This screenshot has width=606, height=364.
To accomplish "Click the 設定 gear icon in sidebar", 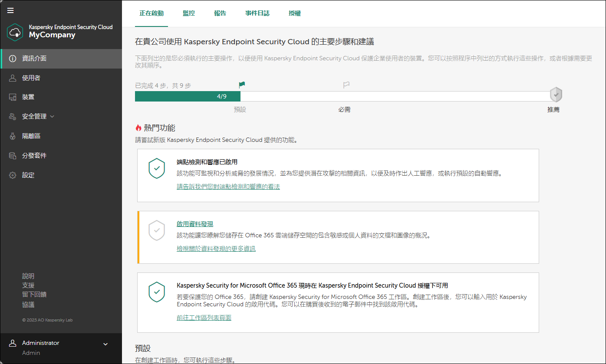I will (13, 175).
